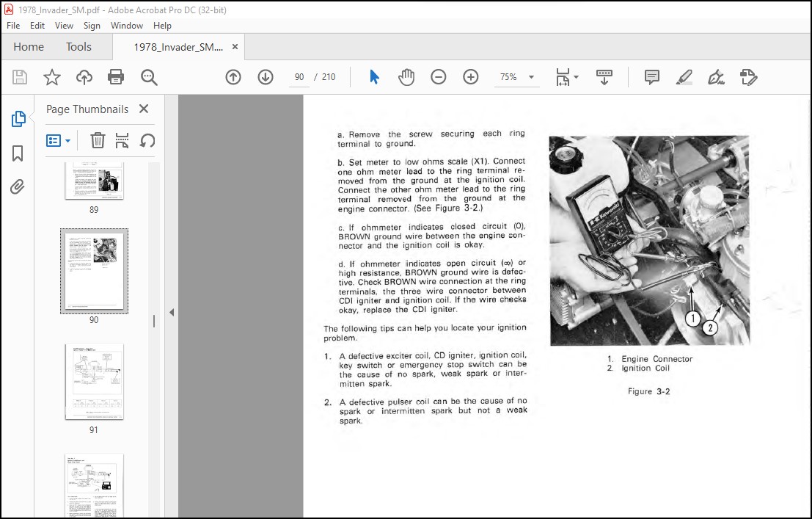The height and width of the screenshot is (519, 812).
Task: Click the Figure 3-2 multimeter photo
Action: click(x=649, y=241)
